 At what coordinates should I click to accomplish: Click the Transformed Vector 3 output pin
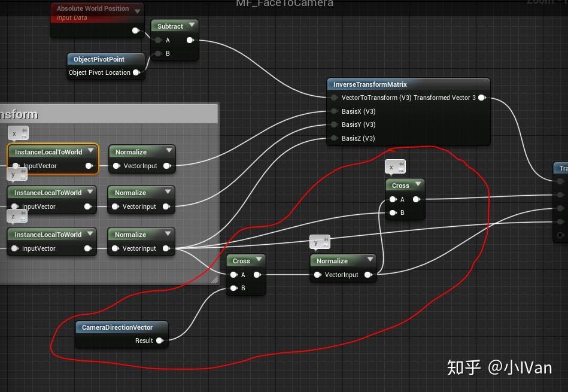coord(482,98)
